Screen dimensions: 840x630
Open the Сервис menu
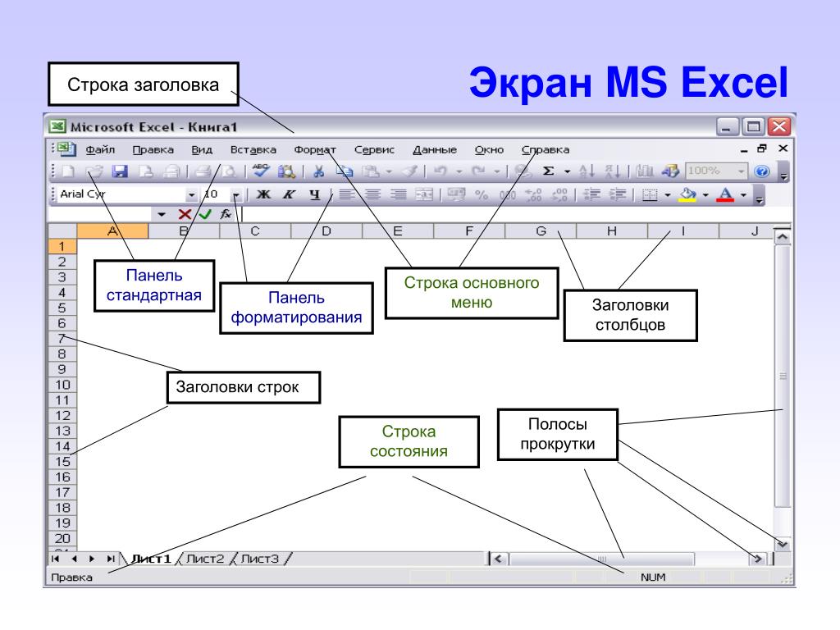[374, 149]
